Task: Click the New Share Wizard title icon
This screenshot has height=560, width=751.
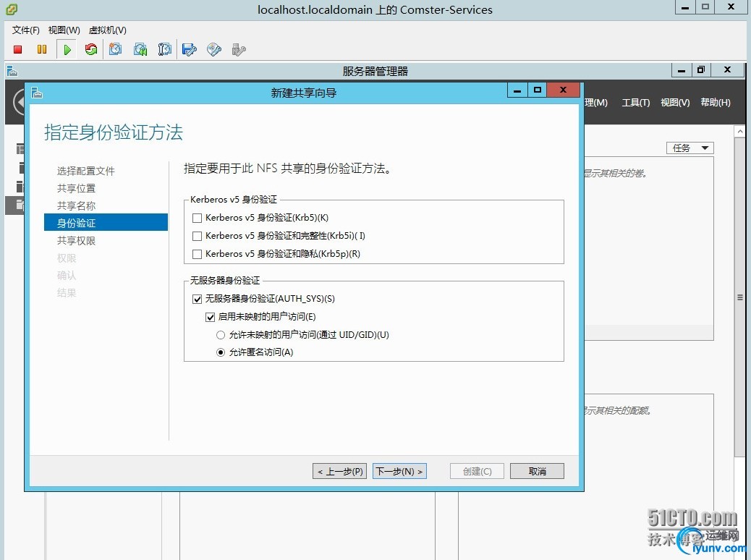Action: (37, 93)
